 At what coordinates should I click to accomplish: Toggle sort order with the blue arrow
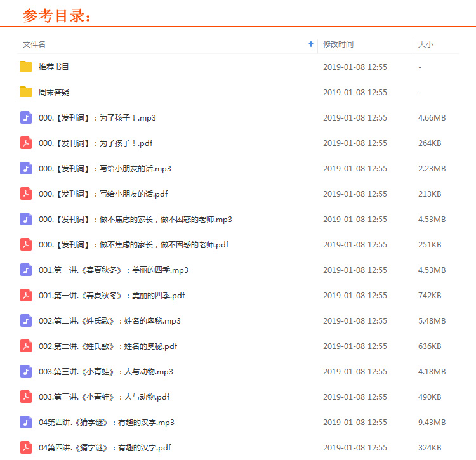[310, 44]
